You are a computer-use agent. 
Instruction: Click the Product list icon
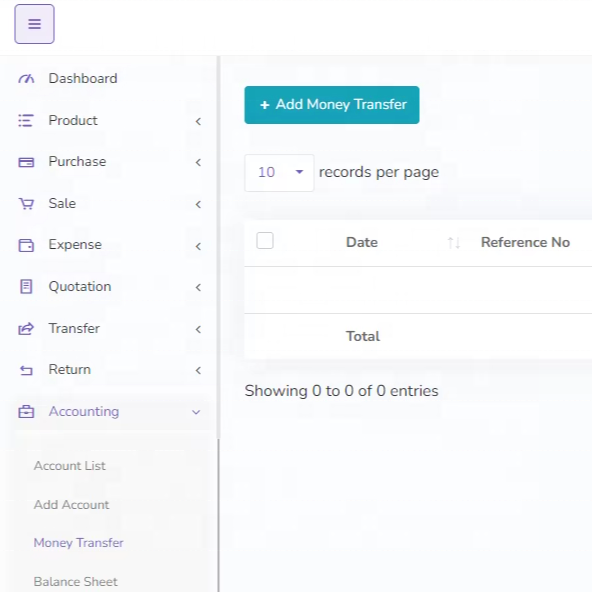coord(26,121)
